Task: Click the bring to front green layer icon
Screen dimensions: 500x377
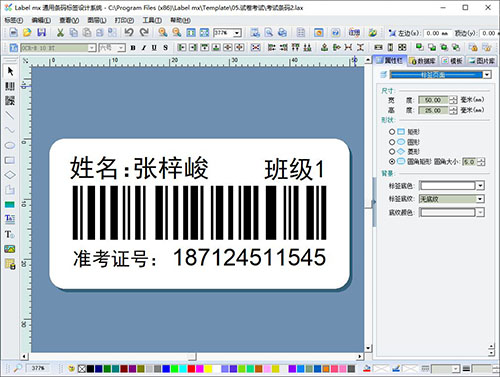Action: pos(420,47)
